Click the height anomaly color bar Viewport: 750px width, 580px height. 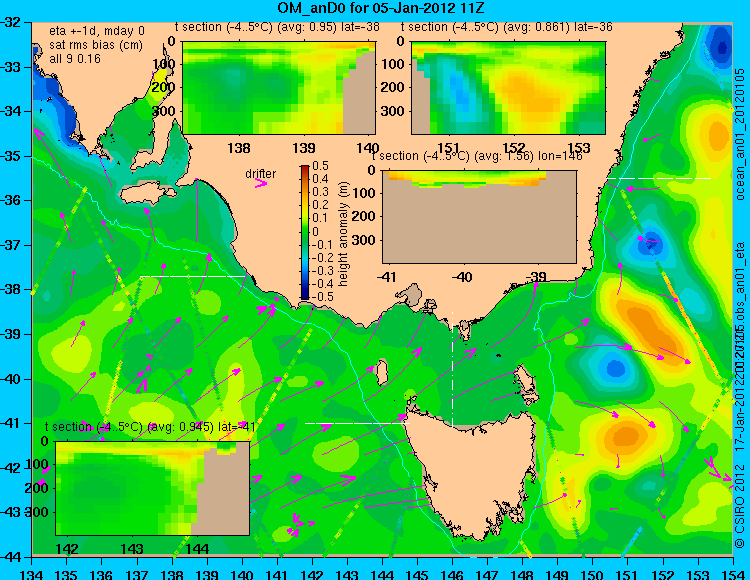(305, 233)
